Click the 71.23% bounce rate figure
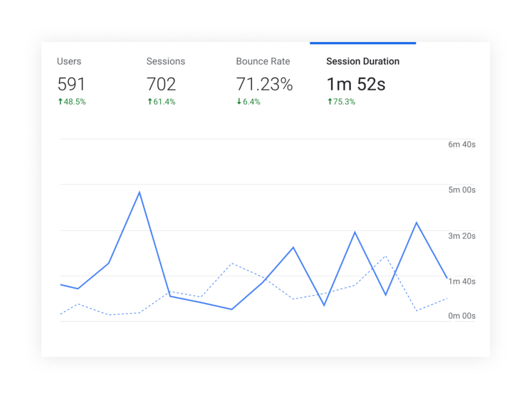 click(264, 84)
